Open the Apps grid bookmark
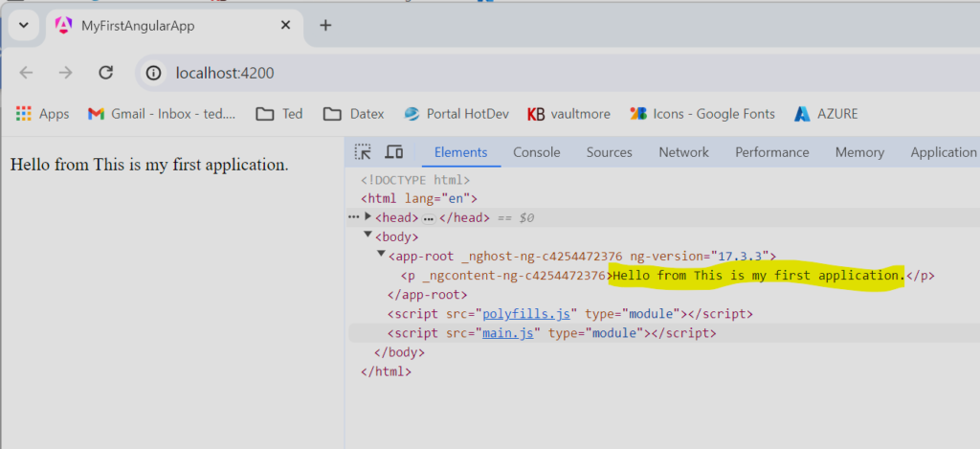 [x=42, y=114]
